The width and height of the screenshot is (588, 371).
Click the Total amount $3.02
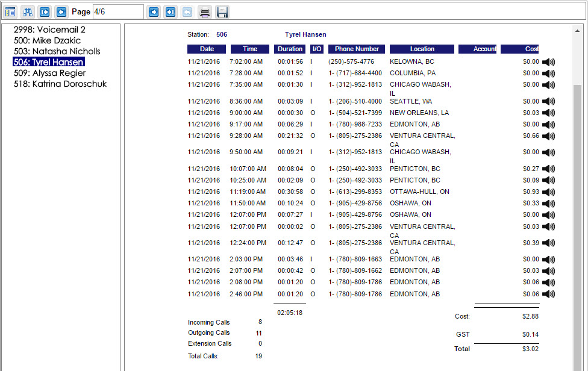coord(530,349)
